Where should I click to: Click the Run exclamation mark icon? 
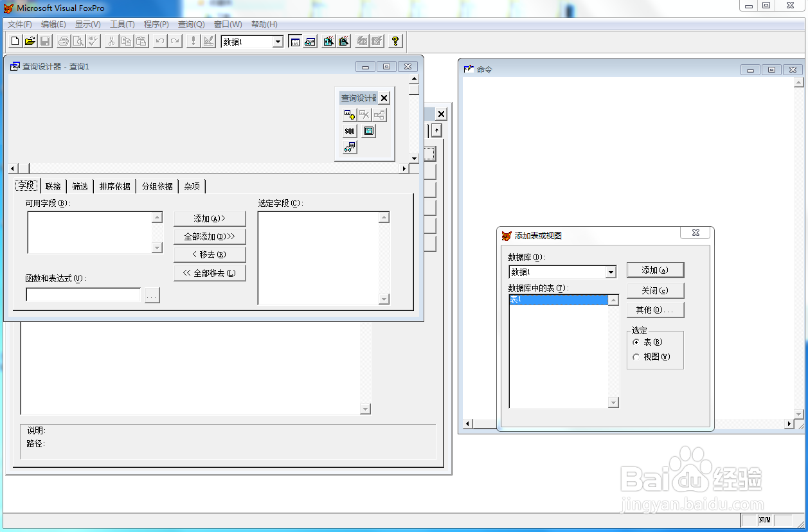click(193, 42)
